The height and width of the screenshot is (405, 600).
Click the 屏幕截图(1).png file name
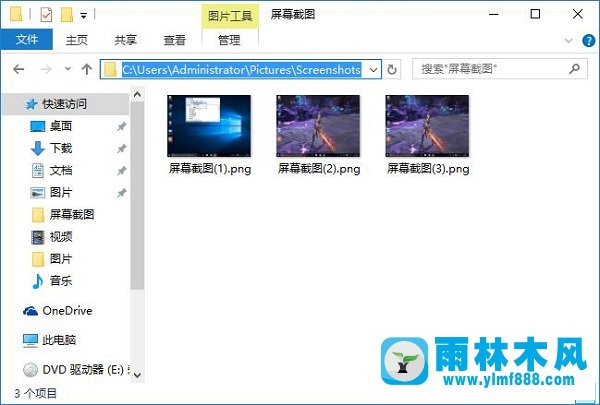[210, 168]
